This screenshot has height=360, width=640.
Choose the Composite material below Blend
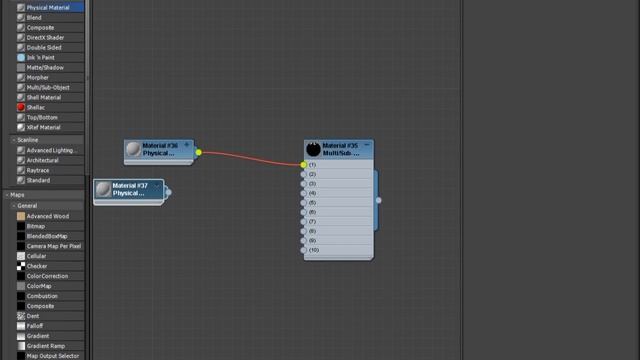pos(21,27)
